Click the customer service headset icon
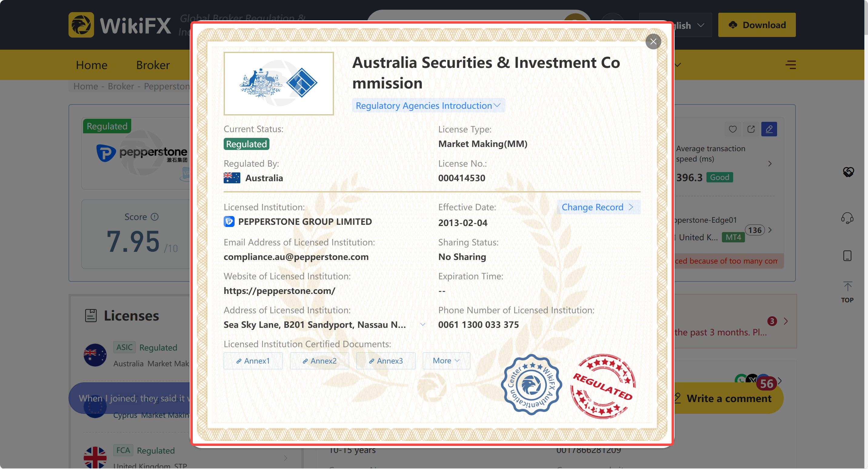This screenshot has width=868, height=469. tap(847, 218)
